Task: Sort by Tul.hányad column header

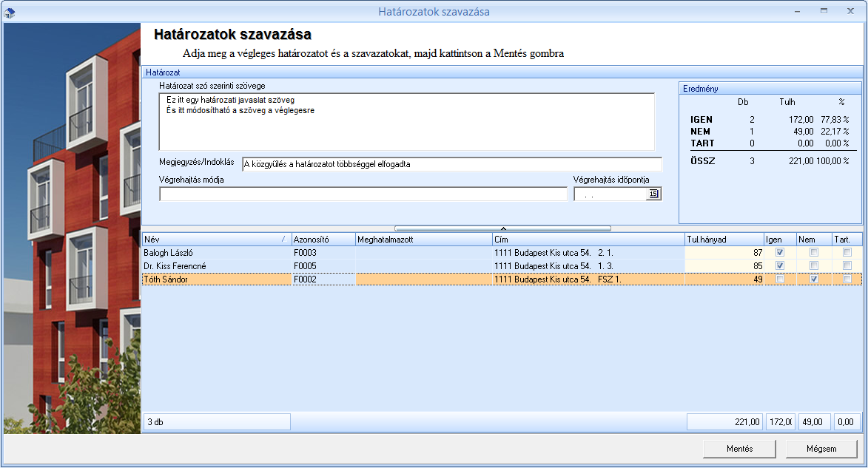Action: click(x=724, y=240)
